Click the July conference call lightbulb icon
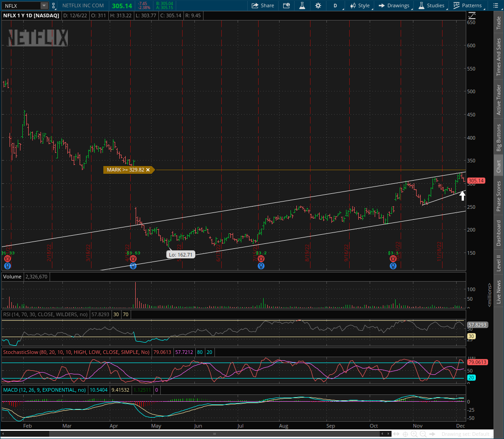The height and width of the screenshot is (439, 504). 261,266
